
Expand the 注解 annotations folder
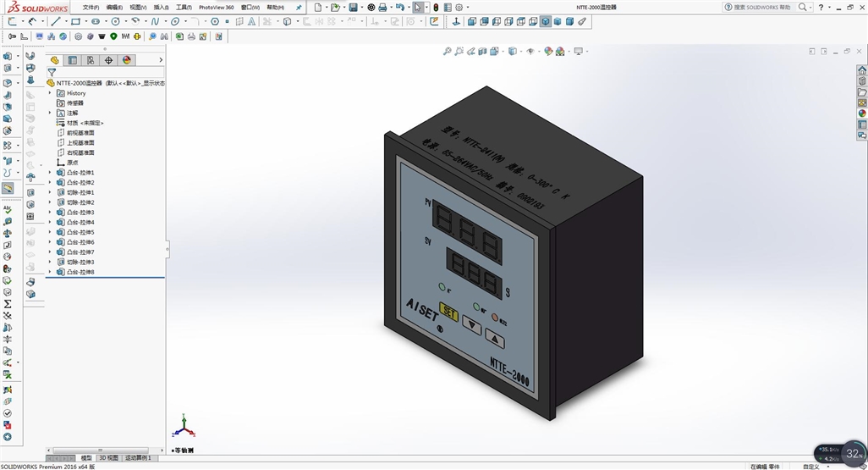50,113
